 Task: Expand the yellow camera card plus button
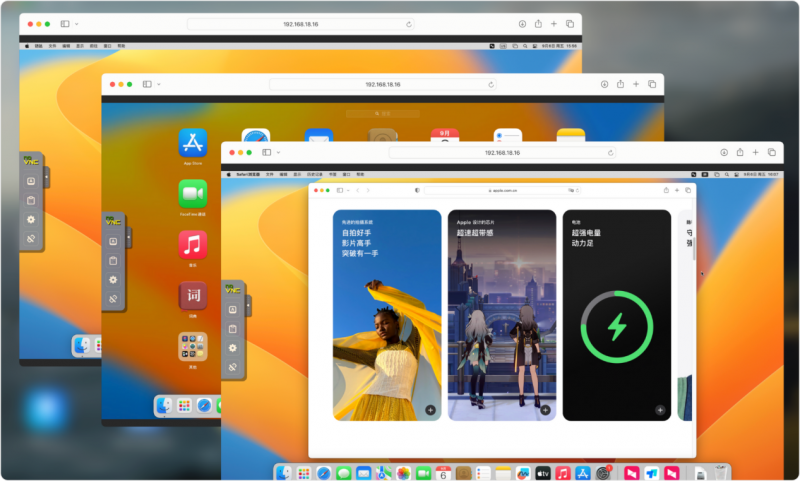[x=431, y=410]
